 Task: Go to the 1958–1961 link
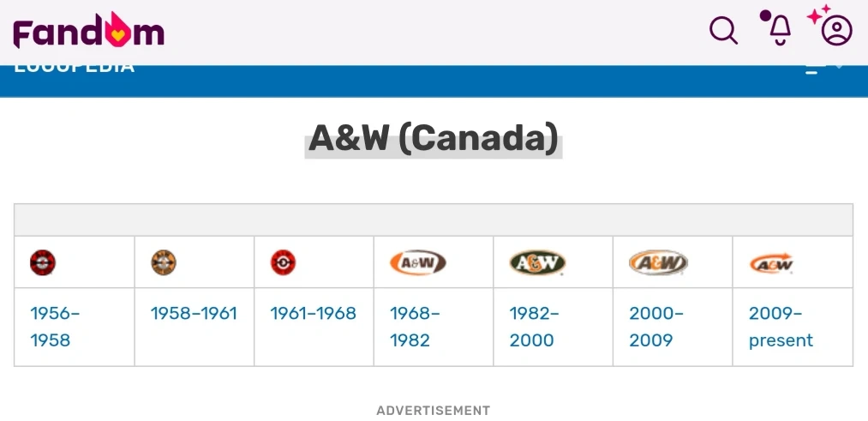(194, 313)
